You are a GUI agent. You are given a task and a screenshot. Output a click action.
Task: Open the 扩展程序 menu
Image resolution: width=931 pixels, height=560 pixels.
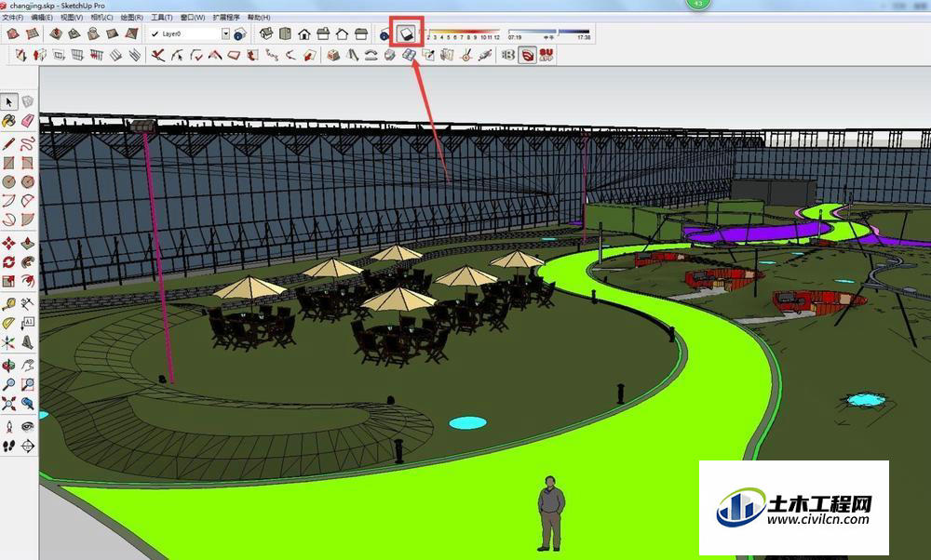[x=226, y=18]
